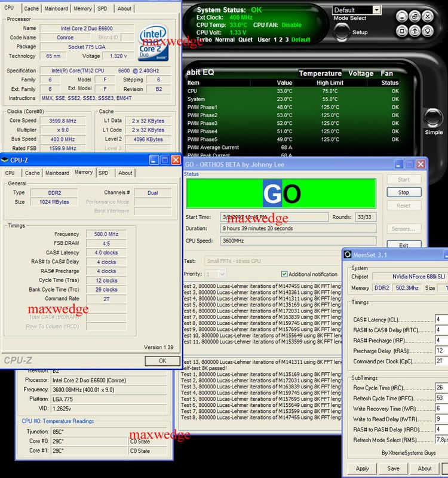
Task: Open the About tab in front CPU-Z window
Action: pyautogui.click(x=125, y=173)
